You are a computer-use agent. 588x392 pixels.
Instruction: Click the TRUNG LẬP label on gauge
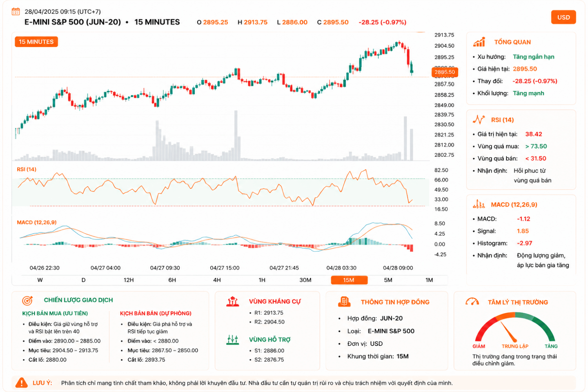[x=515, y=346]
